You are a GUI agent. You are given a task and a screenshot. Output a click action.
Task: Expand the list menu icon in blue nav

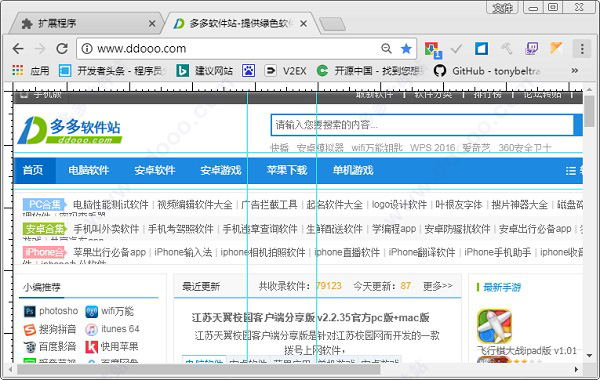(x=571, y=171)
